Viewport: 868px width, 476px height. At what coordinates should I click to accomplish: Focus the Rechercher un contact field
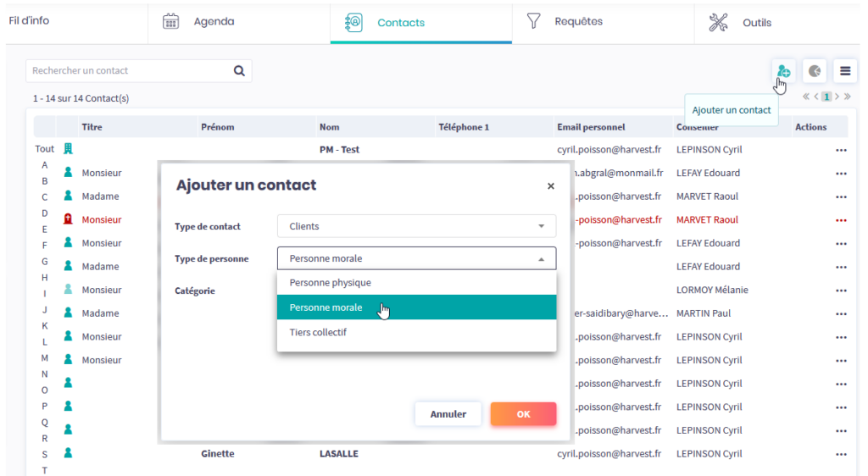click(127, 71)
